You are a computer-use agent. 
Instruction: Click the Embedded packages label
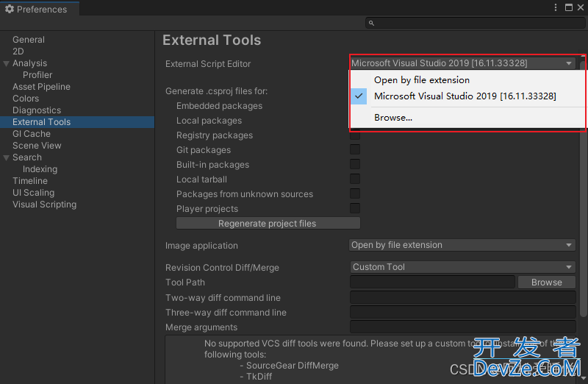tap(219, 106)
